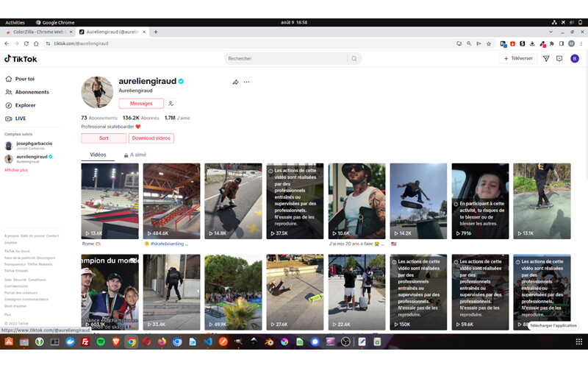Viewport: 588px width, 368px height.
Task: Launch Visual Studio Code from dock
Action: point(208,342)
